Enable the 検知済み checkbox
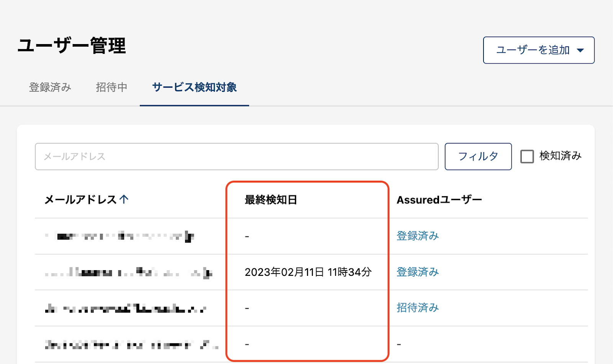The height and width of the screenshot is (364, 613). [527, 156]
